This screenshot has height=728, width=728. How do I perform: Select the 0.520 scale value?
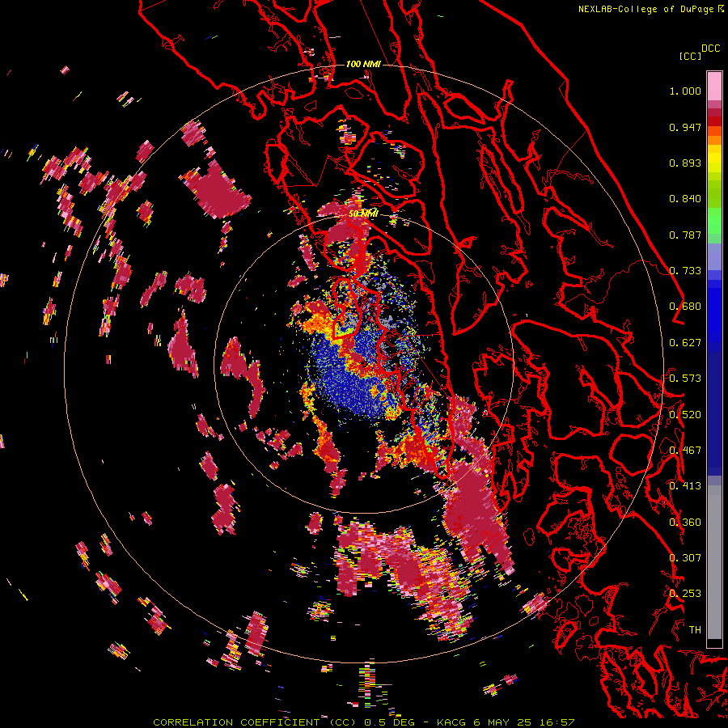click(x=685, y=415)
